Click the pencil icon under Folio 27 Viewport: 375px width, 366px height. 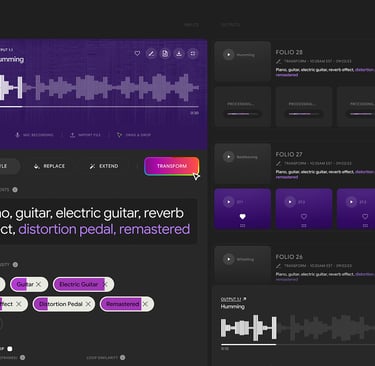pos(278,163)
